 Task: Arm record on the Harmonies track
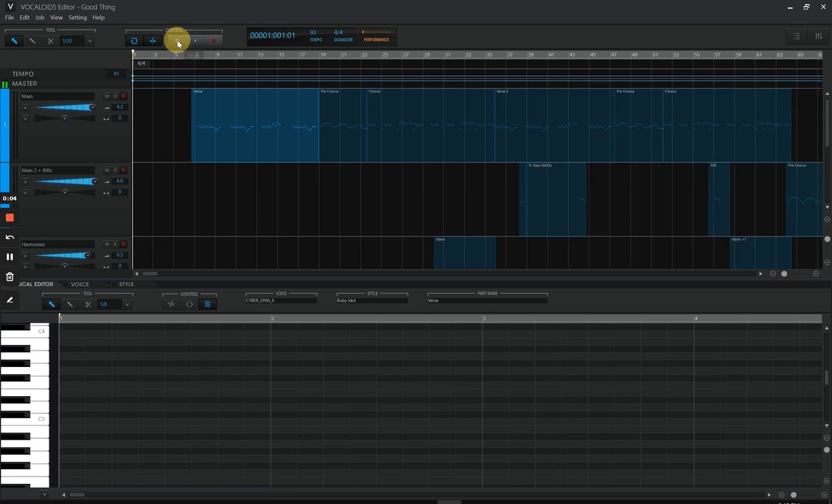pyautogui.click(x=123, y=244)
